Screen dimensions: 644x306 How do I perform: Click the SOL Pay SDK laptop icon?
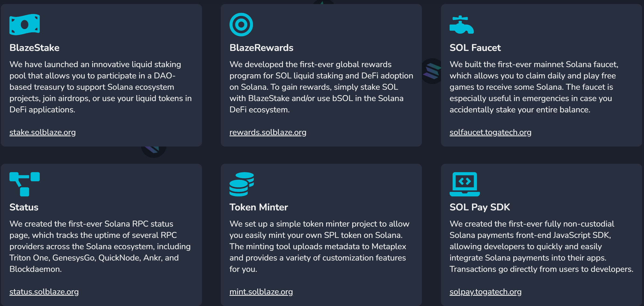click(464, 184)
